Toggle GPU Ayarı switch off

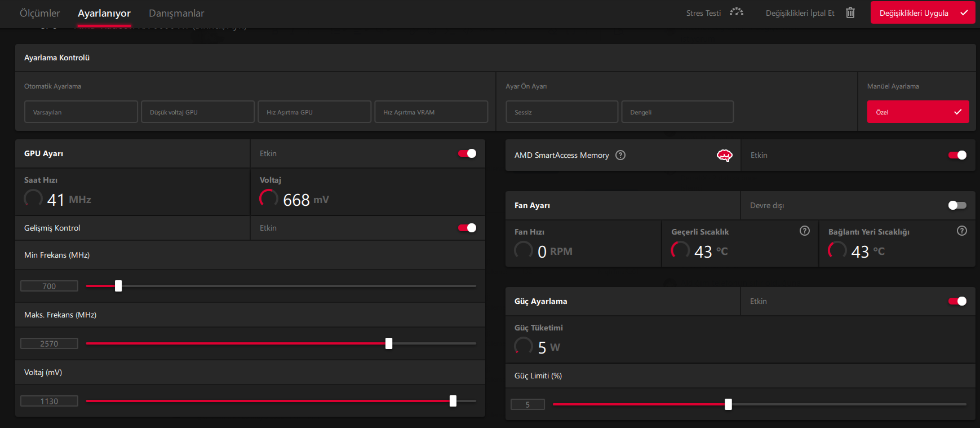467,153
